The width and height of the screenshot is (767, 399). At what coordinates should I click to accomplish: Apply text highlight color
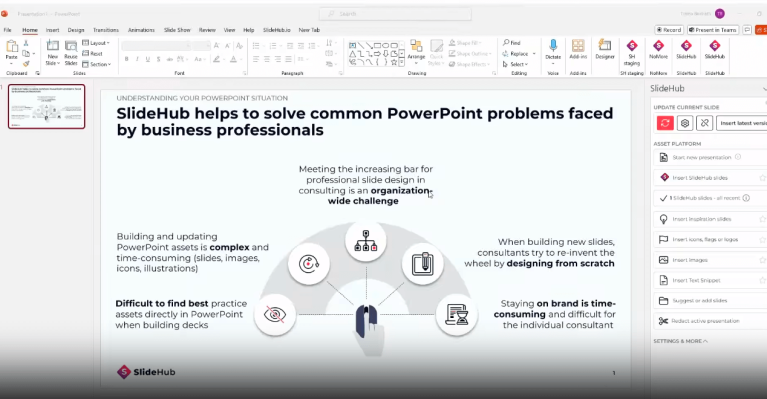click(x=217, y=59)
